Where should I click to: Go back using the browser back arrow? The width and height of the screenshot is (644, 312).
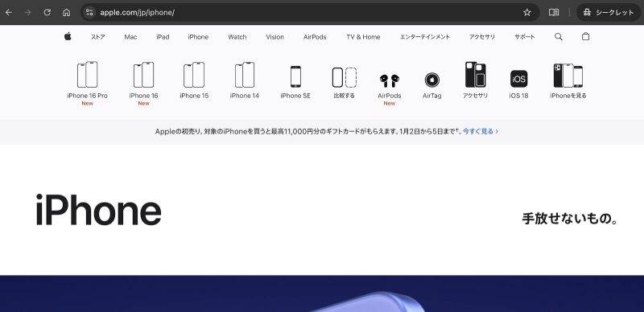(9, 12)
